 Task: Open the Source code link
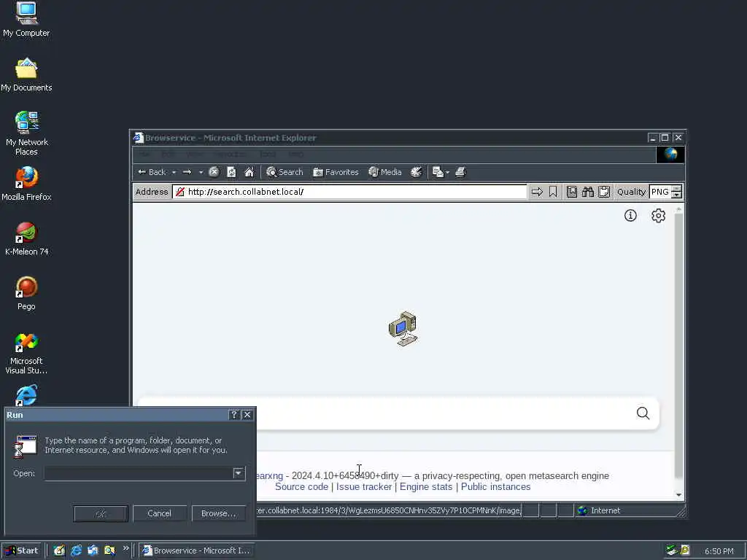coord(301,486)
